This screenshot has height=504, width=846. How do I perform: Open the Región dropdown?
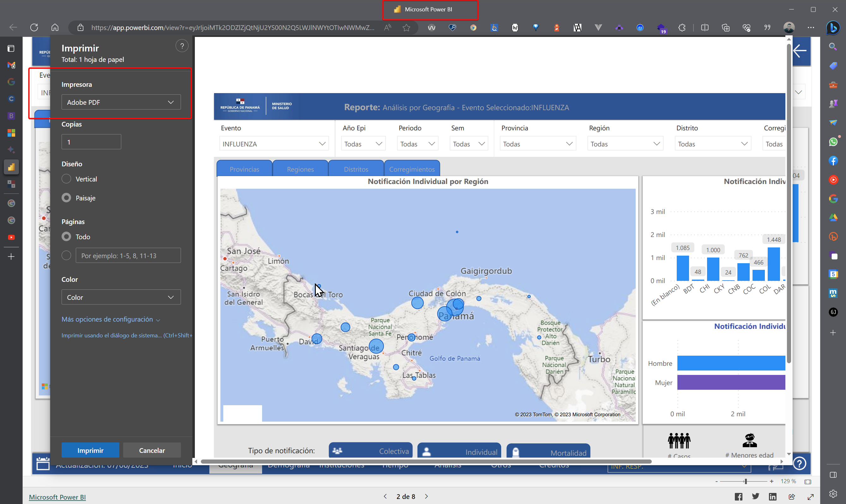coord(625,144)
